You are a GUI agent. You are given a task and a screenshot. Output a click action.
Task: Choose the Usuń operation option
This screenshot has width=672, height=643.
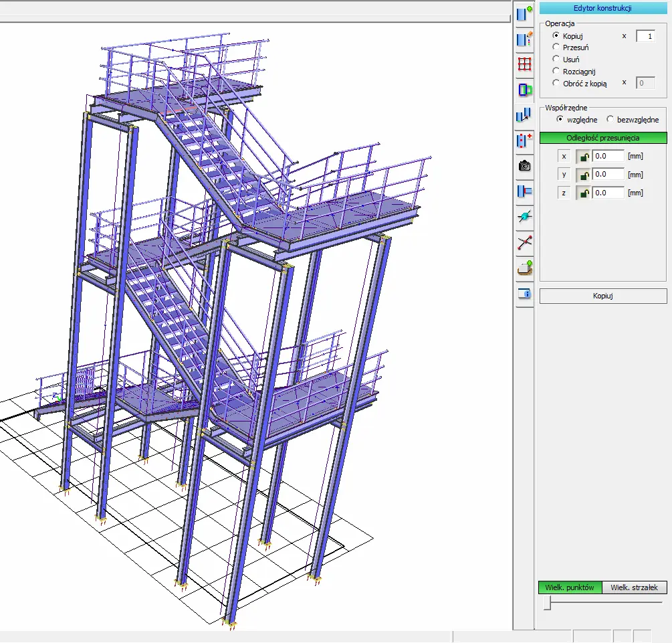click(x=556, y=60)
